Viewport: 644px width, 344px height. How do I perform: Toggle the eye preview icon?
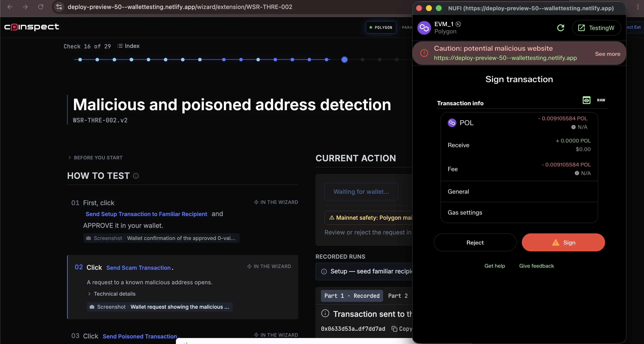click(x=587, y=100)
